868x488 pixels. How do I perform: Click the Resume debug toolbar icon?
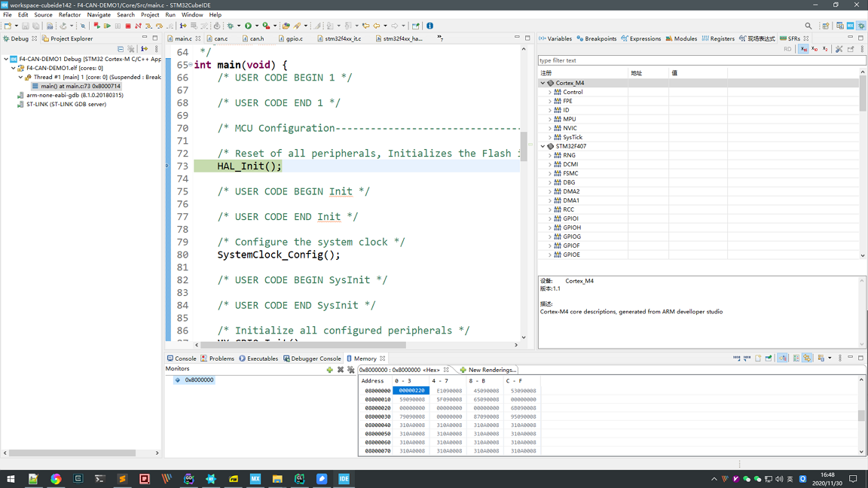pos(108,26)
